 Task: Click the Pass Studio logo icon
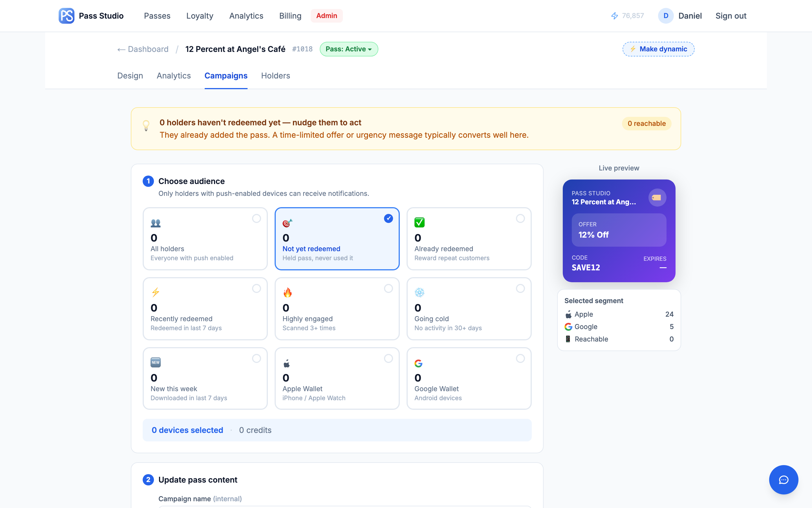point(67,16)
